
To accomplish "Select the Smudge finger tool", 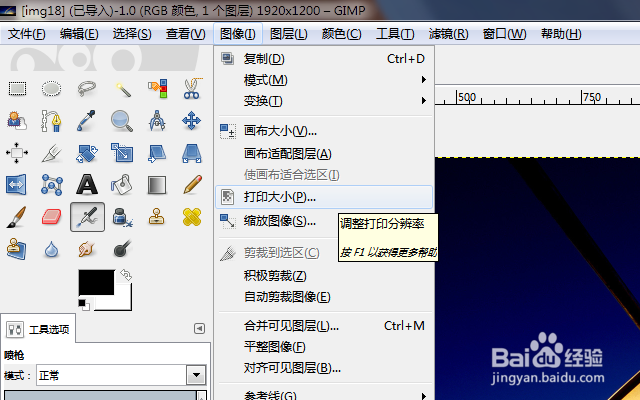I will (87, 249).
